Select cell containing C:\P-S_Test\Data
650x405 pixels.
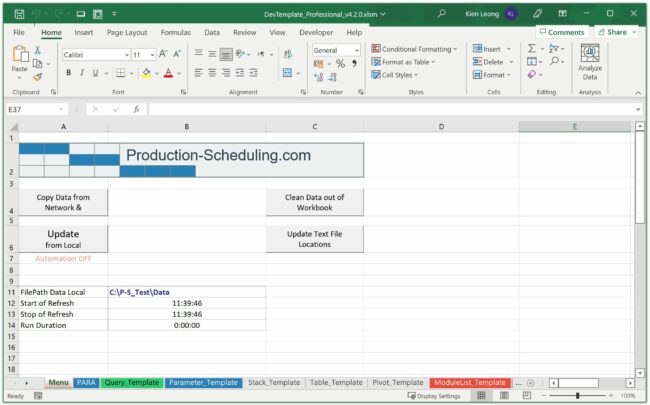pos(187,292)
